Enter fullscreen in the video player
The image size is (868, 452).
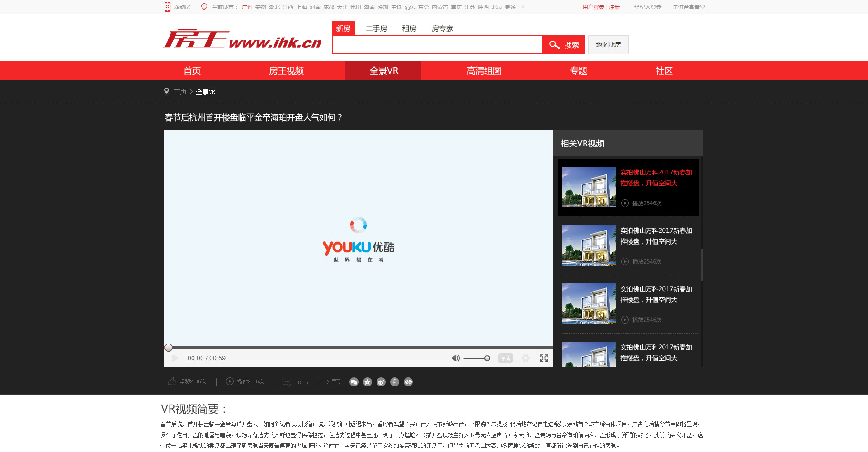click(x=544, y=358)
